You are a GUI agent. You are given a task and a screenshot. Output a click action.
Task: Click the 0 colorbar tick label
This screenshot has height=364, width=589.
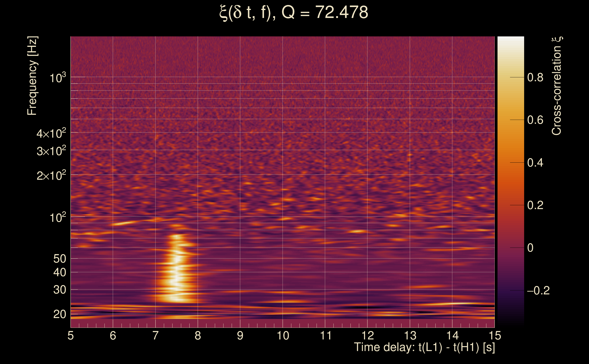click(530, 248)
